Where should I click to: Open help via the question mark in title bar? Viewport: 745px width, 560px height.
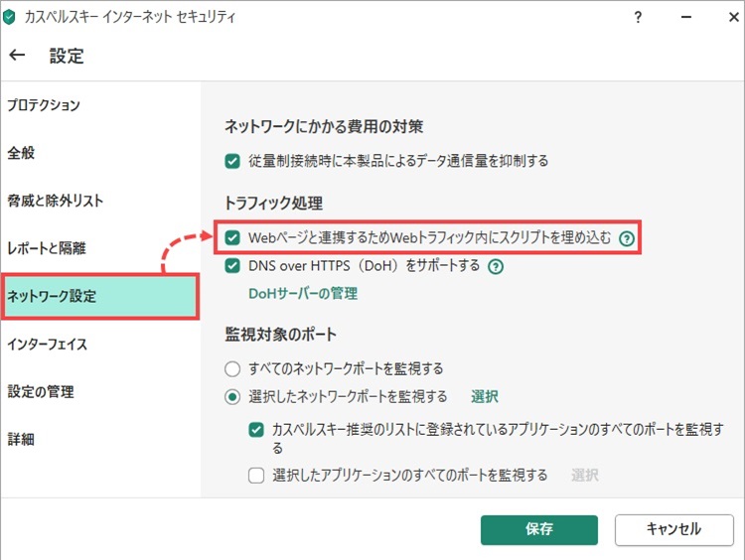[x=638, y=17]
